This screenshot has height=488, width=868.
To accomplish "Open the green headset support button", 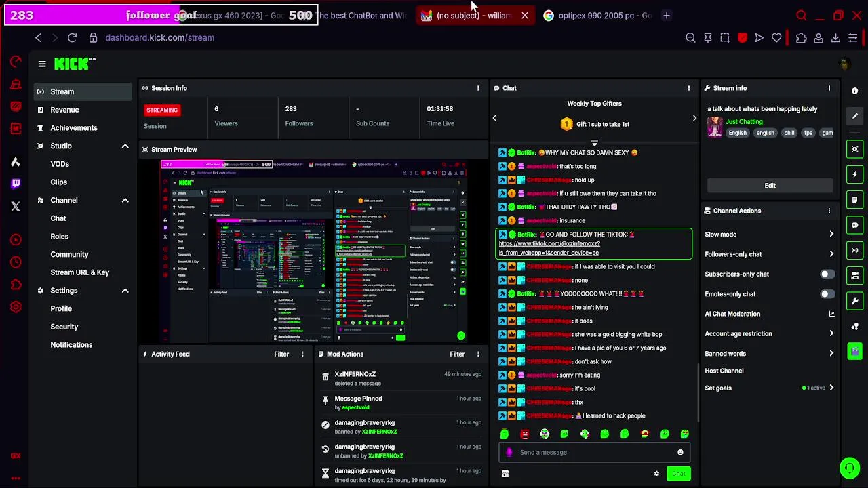I will pos(849,468).
